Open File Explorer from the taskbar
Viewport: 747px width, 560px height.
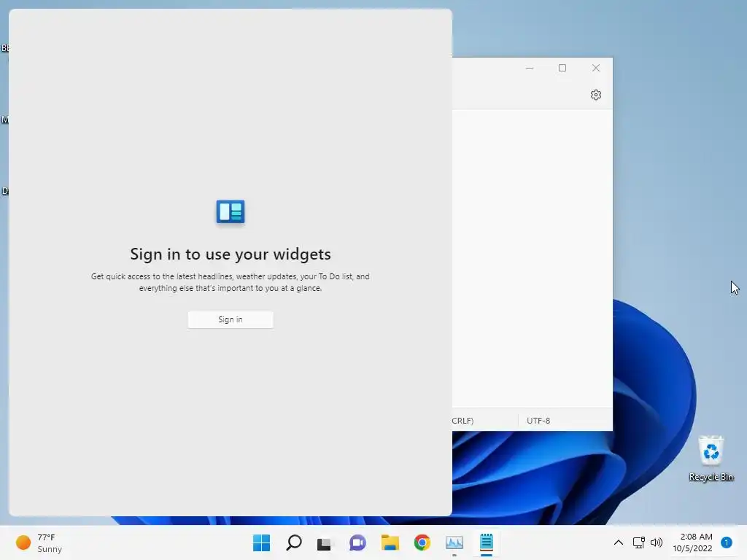tap(390, 542)
